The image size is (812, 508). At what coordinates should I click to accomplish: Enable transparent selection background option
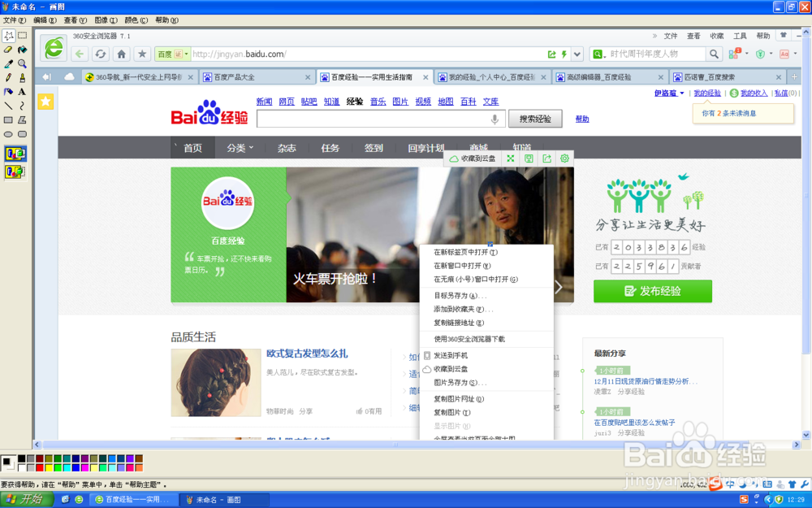[15, 172]
